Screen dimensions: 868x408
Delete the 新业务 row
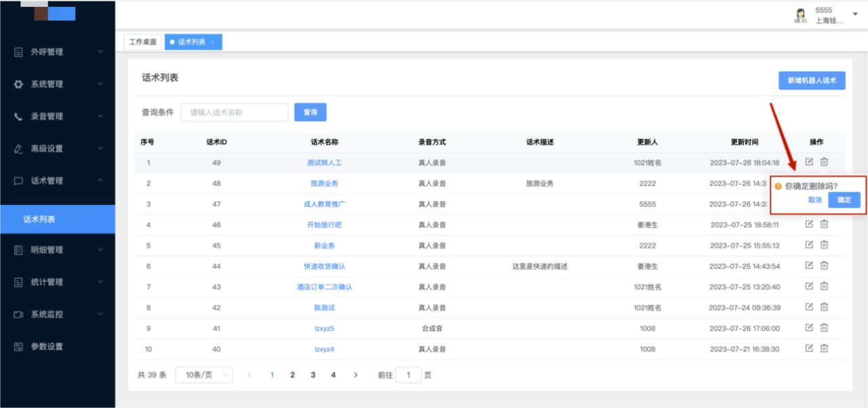pyautogui.click(x=824, y=245)
